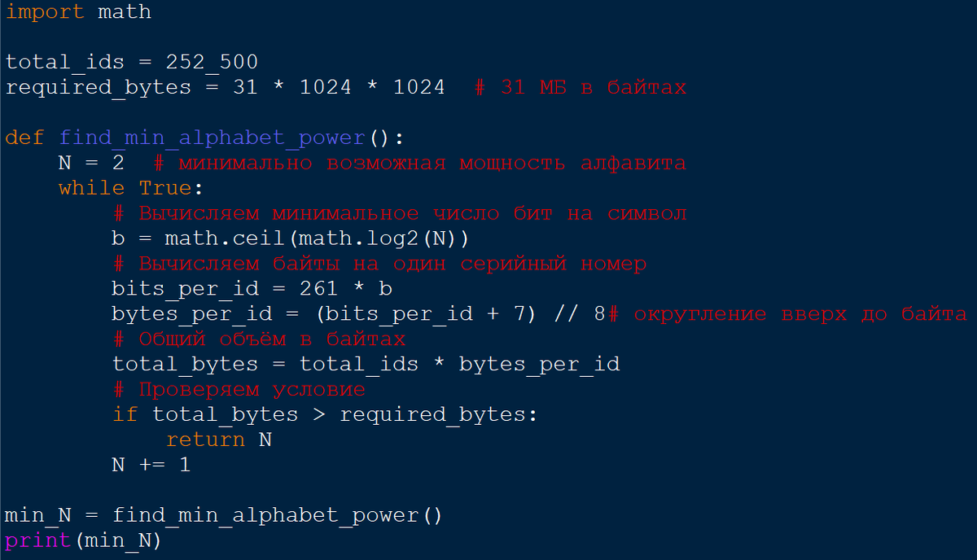Image resolution: width=977 pixels, height=560 pixels.
Task: Click comment 'округление вверх до байта'
Action: [800, 314]
